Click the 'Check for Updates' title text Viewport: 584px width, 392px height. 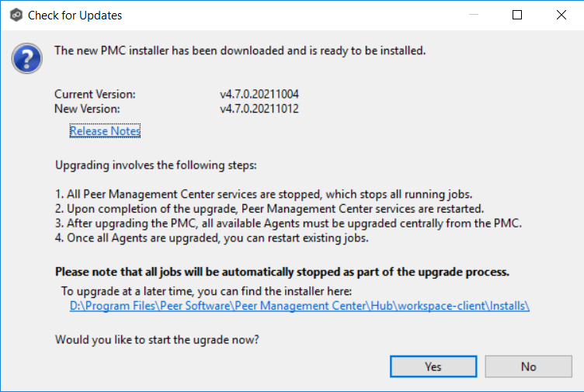point(75,15)
